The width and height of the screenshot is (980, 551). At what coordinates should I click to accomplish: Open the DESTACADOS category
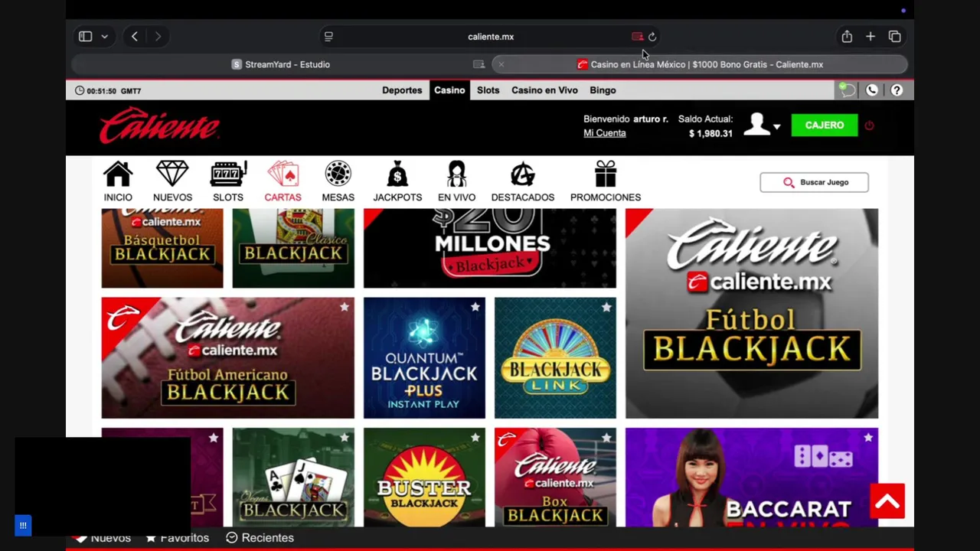tap(523, 182)
